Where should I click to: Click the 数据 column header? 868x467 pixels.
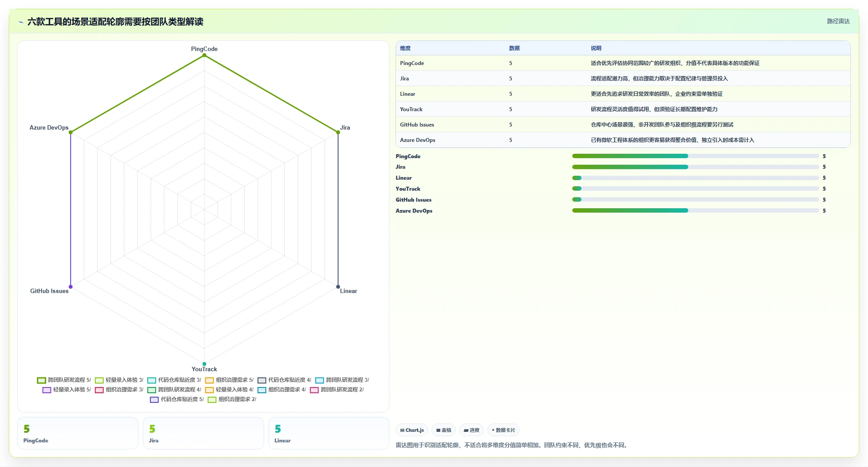(x=514, y=48)
